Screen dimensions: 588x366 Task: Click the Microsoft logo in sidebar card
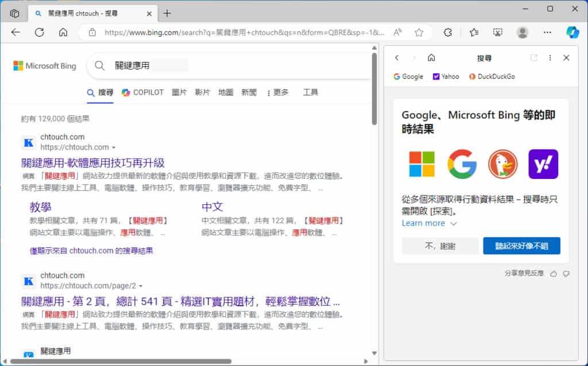pyautogui.click(x=422, y=164)
